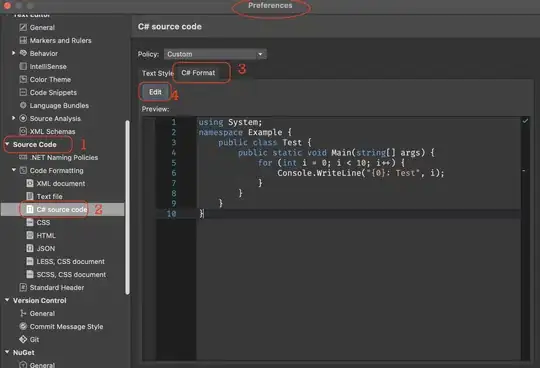Select the HTML tree item

pos(46,235)
